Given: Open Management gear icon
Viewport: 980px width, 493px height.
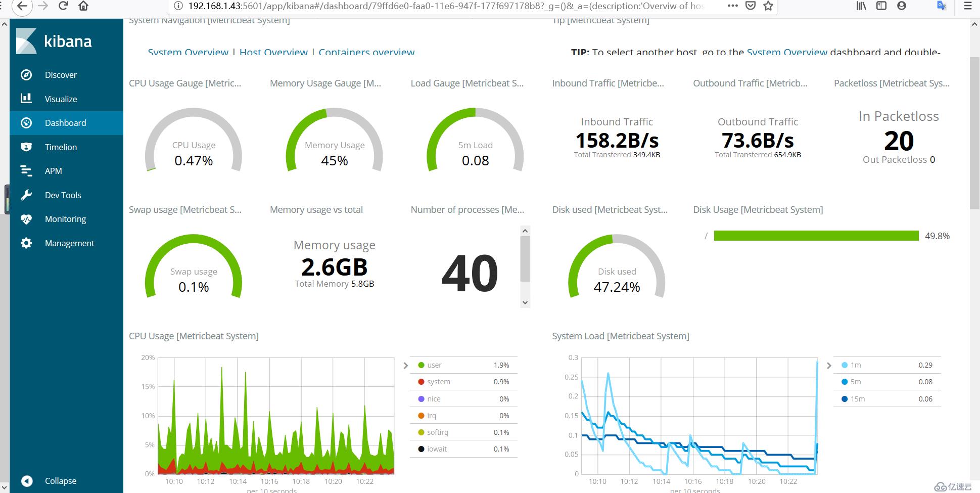Looking at the screenshot, I should click(26, 243).
